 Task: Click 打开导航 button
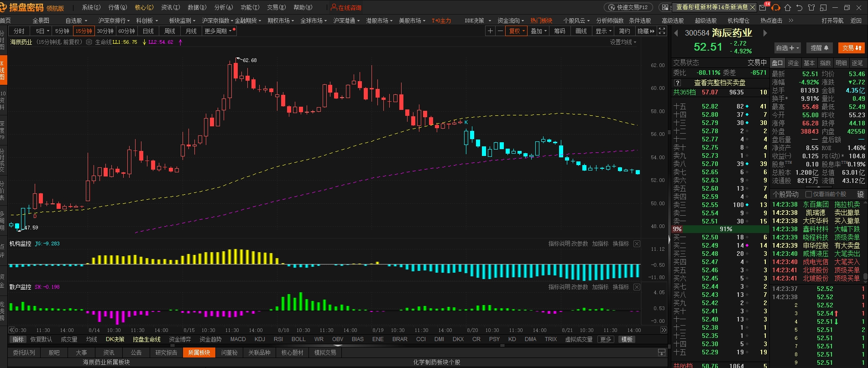832,21
